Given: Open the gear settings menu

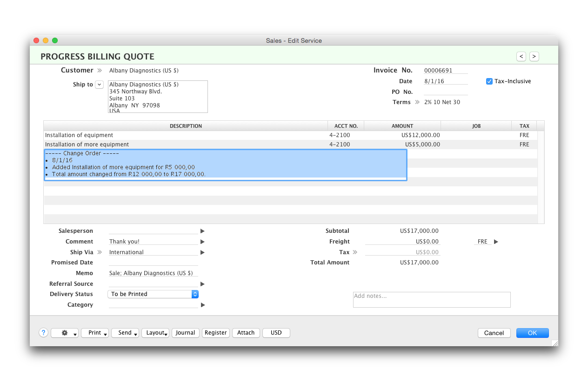Looking at the screenshot, I should pyautogui.click(x=65, y=333).
